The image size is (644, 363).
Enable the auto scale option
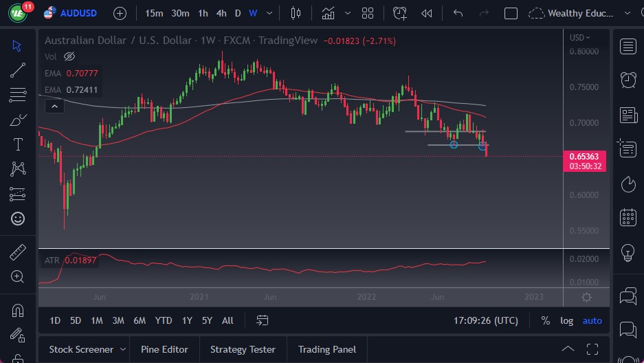click(592, 320)
